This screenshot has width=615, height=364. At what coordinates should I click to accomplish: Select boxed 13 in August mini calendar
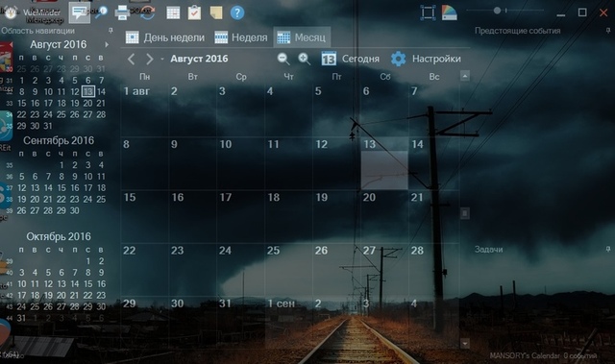click(x=87, y=91)
